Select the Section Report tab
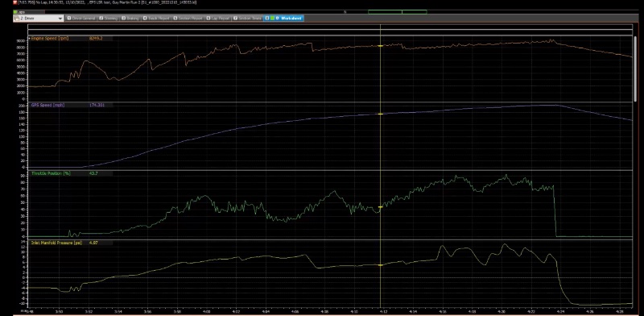The image size is (644, 316). pos(188,19)
